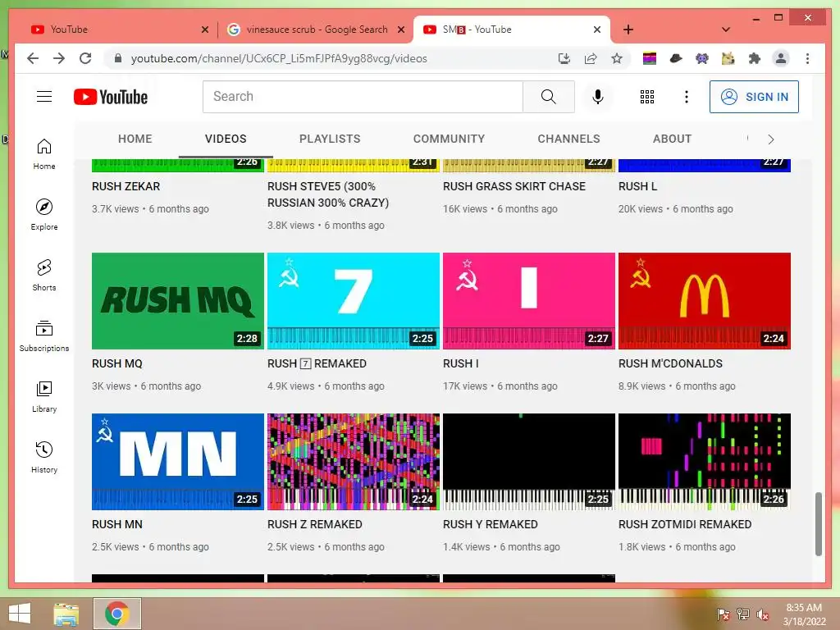Click the green RUSH MQ thumbnail
This screenshot has height=630, width=840.
(178, 301)
